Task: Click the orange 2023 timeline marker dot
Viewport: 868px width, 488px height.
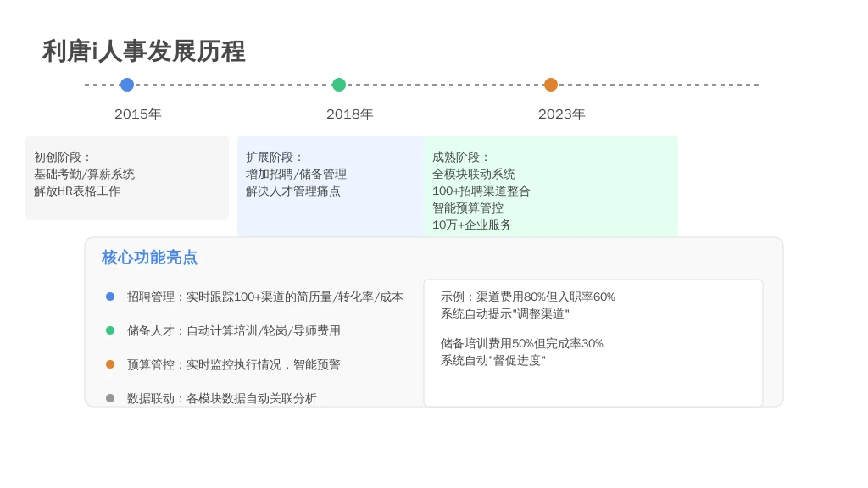Action: coord(551,85)
